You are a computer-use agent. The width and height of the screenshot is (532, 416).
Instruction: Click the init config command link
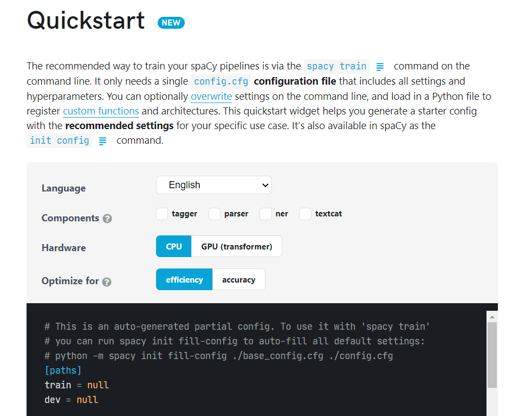(x=60, y=140)
